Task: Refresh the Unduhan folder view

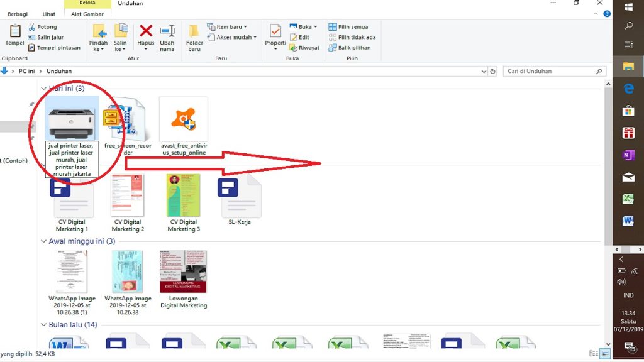Action: coord(492,72)
